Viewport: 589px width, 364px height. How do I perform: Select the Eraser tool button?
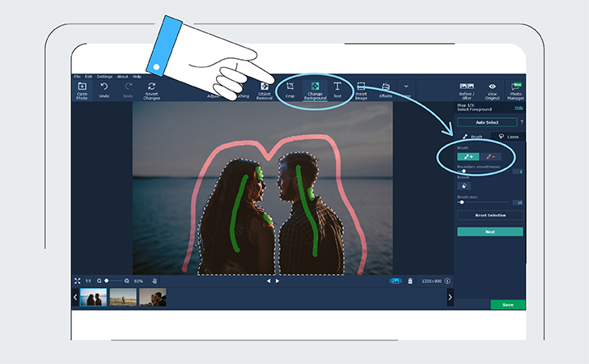(464, 185)
